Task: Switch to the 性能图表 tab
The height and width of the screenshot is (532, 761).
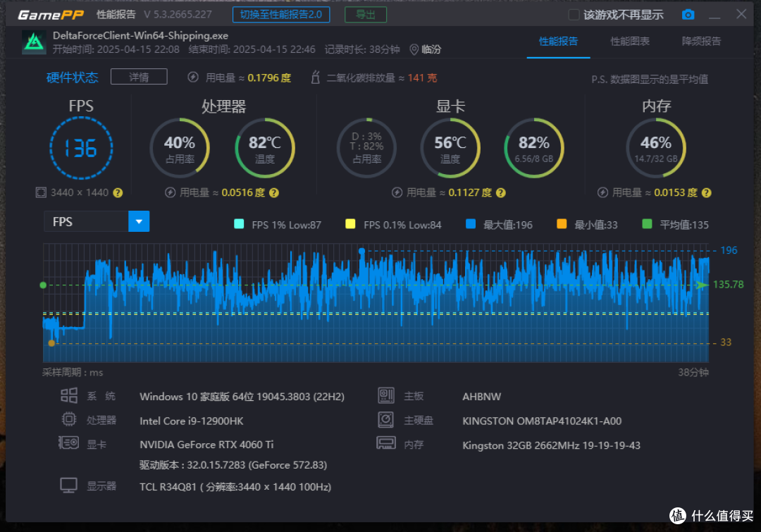Action: (x=629, y=42)
